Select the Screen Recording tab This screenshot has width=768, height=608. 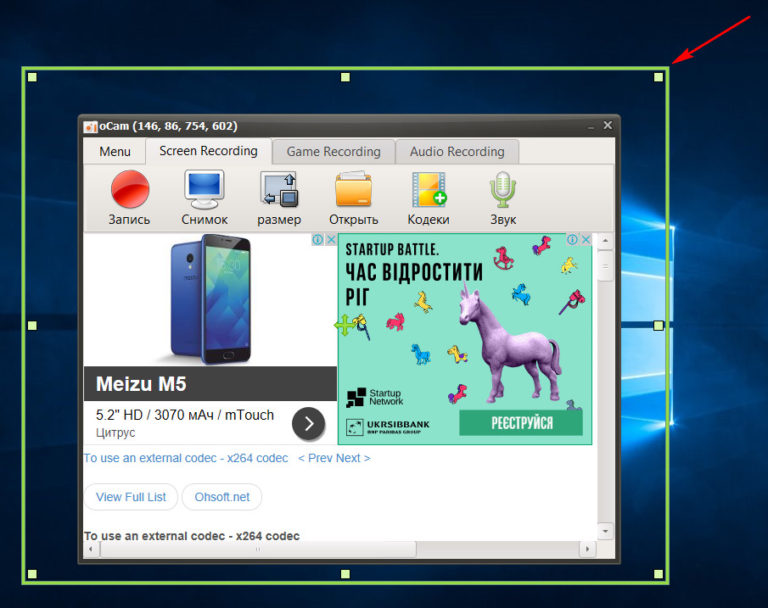[x=208, y=151]
